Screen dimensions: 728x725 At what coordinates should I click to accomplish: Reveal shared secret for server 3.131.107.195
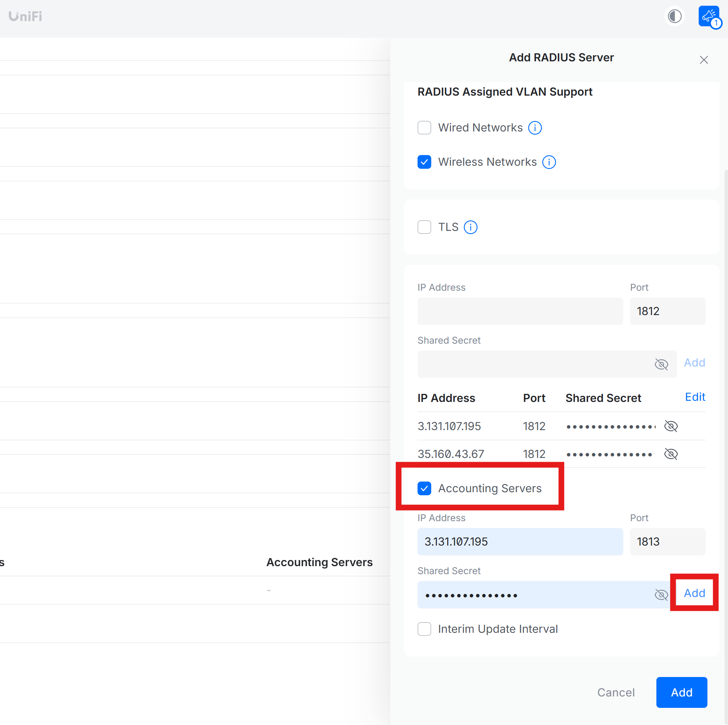point(671,426)
